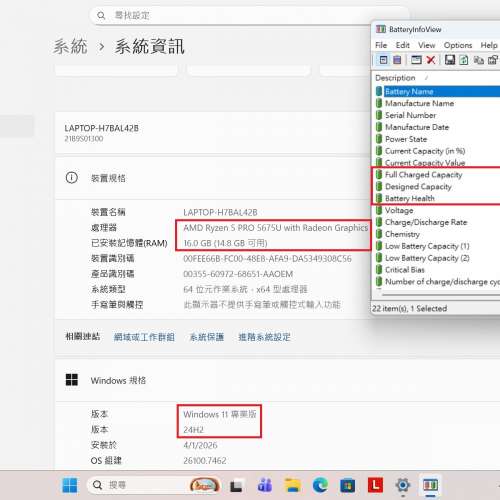The height and width of the screenshot is (500, 500).
Task: Open File Explorer from the taskbar
Action: tap(292, 485)
